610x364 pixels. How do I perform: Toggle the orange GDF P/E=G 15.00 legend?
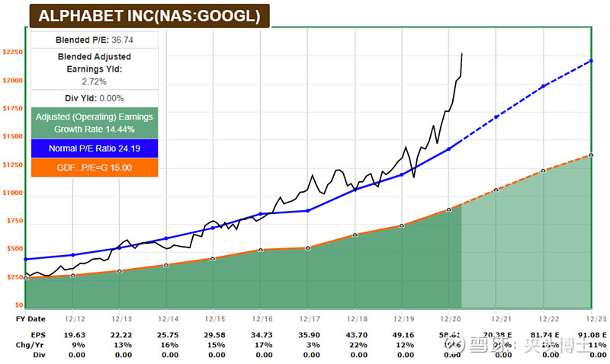point(94,168)
